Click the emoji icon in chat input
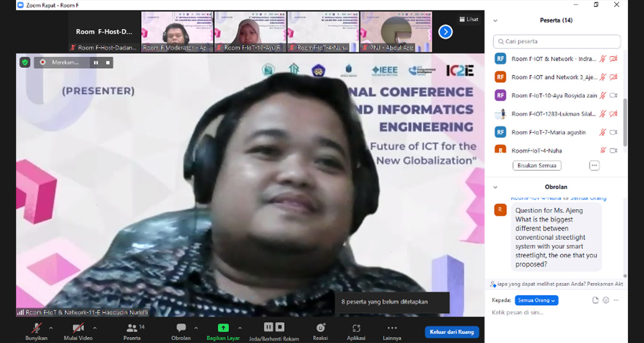This screenshot has width=644, height=343. (x=606, y=300)
